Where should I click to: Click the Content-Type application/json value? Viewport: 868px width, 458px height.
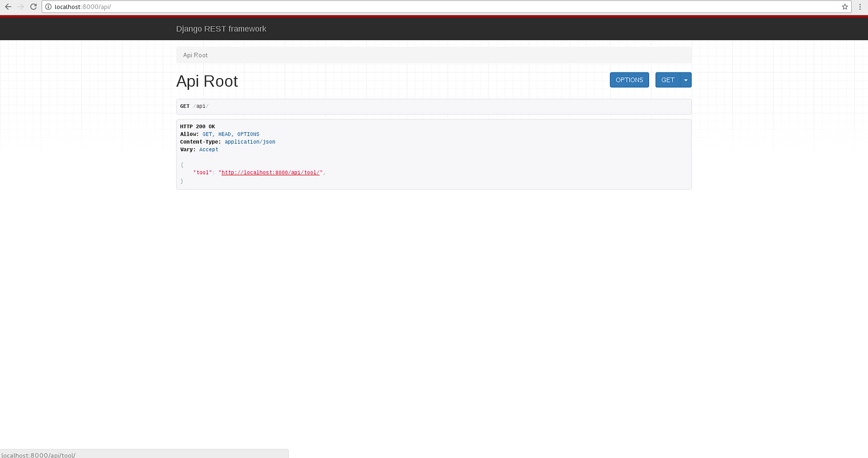250,141
